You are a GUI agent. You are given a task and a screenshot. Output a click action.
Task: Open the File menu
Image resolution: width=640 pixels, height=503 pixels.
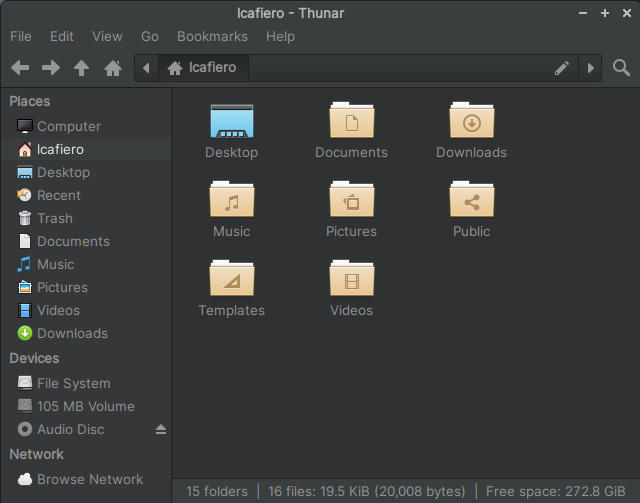tap(20, 36)
